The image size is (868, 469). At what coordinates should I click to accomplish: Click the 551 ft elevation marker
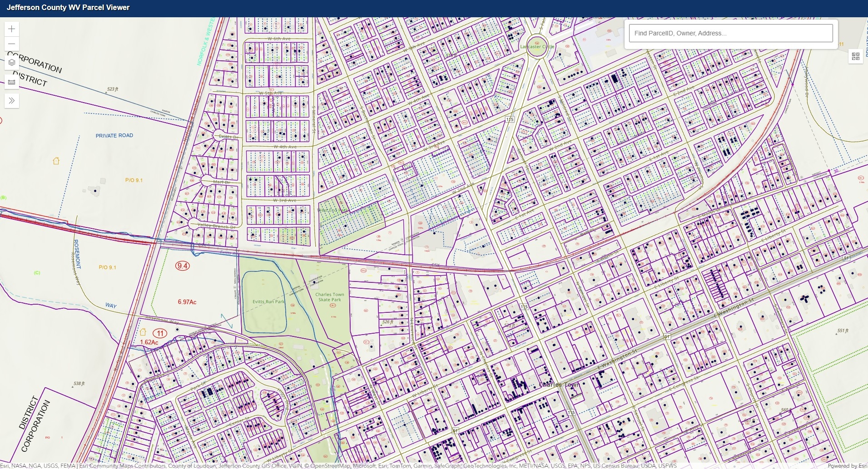tap(843, 331)
